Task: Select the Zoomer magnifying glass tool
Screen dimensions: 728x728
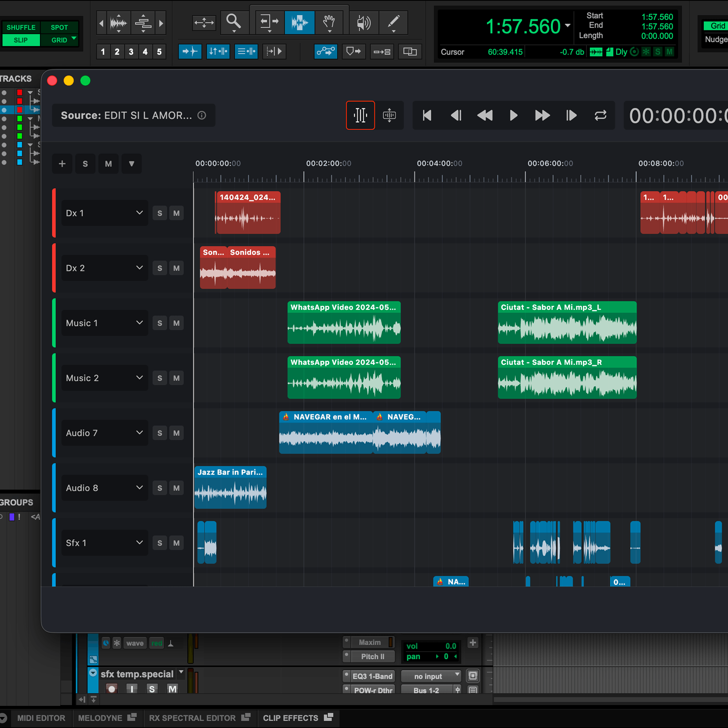Action: point(234,22)
